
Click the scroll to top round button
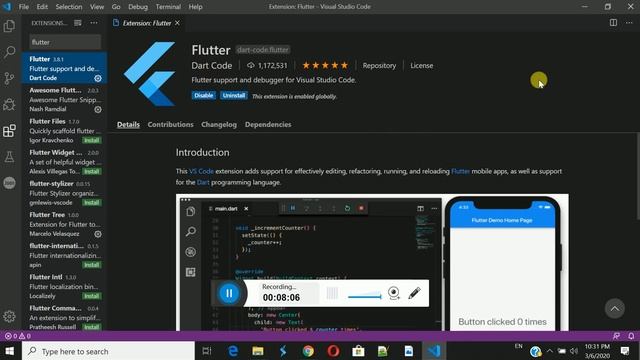click(614, 309)
